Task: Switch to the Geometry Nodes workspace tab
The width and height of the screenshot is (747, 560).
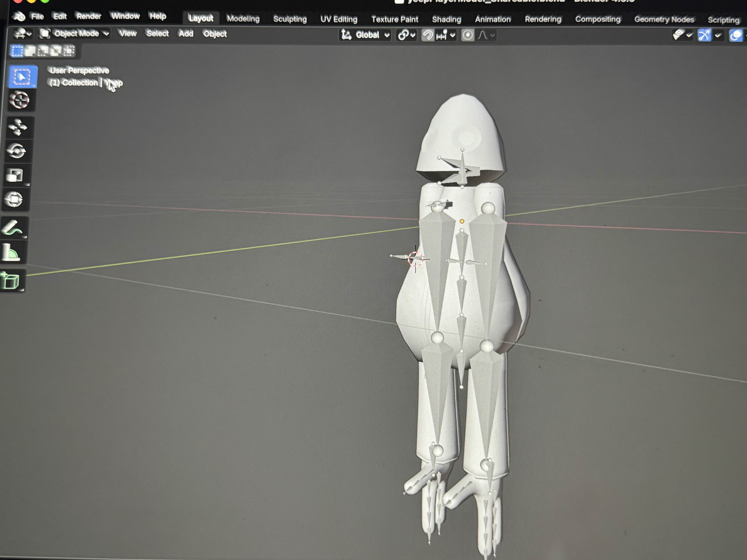Action: [x=664, y=20]
